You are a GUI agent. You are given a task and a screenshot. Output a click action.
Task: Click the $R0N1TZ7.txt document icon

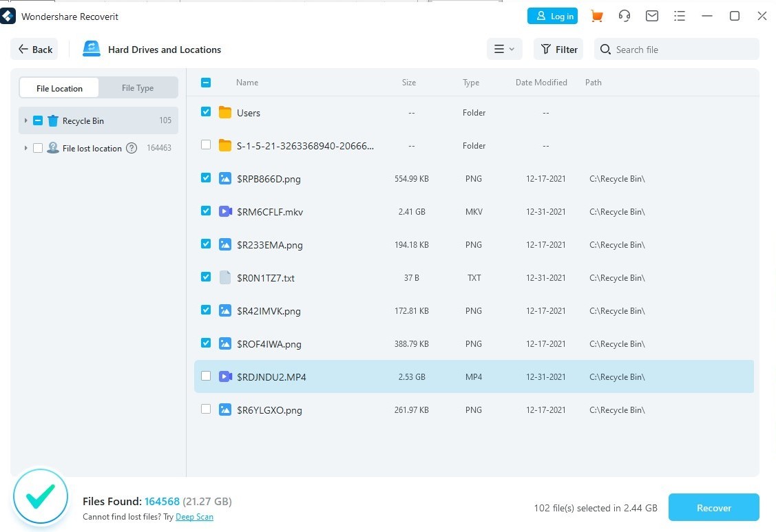point(225,277)
